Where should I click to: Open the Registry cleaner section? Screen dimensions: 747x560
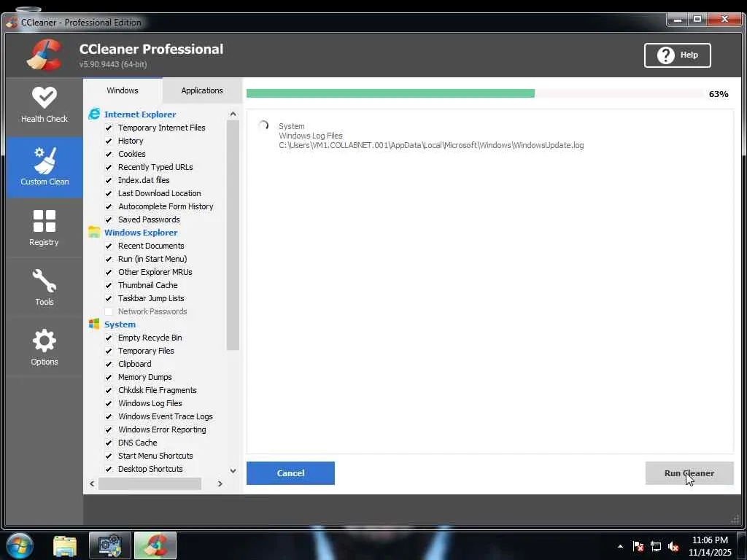44,227
